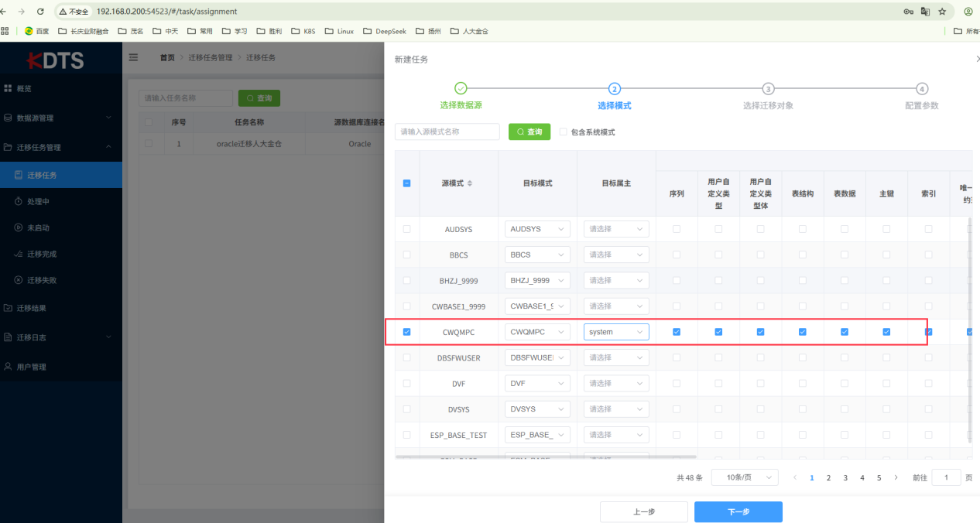Click step 3 选择迁移对象 circle
Image resolution: width=980 pixels, height=523 pixels.
click(768, 89)
